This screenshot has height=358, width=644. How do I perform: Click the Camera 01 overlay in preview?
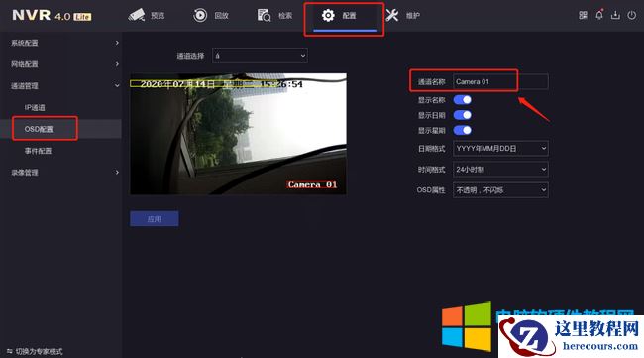312,185
